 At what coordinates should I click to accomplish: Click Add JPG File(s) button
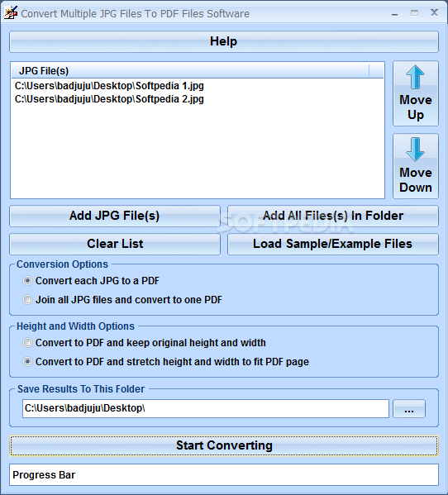click(x=115, y=216)
